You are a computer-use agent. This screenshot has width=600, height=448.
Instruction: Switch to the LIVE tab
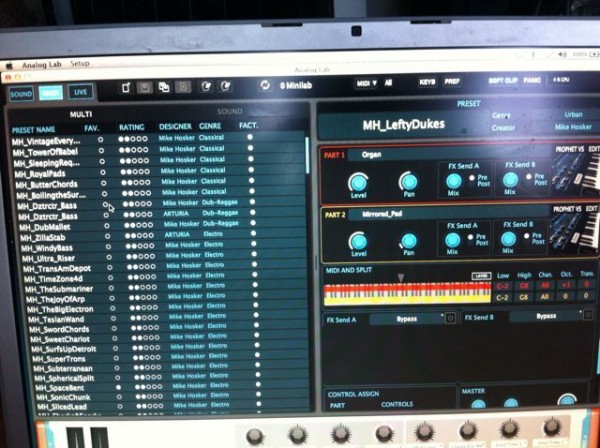pos(80,92)
